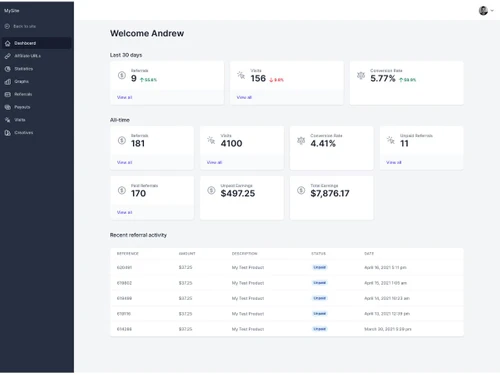Click the Date column header
The height and width of the screenshot is (375, 500).
369,254
